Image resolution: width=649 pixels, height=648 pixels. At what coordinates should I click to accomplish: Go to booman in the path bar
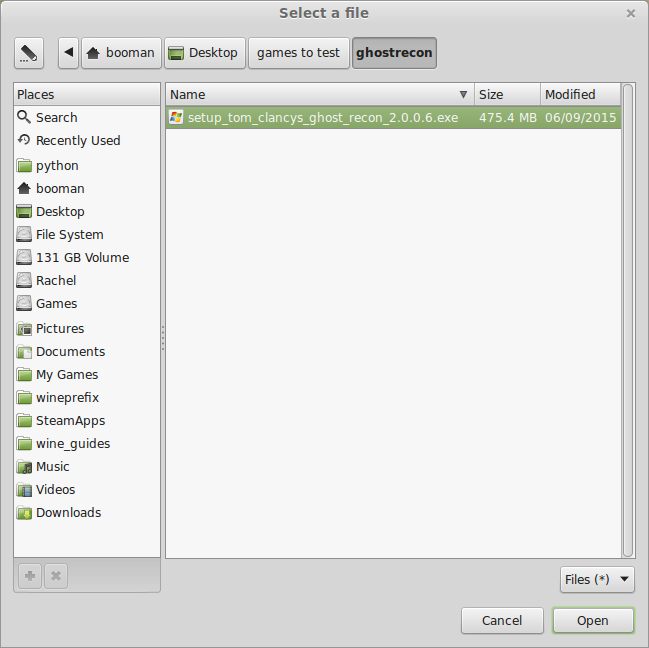[121, 53]
